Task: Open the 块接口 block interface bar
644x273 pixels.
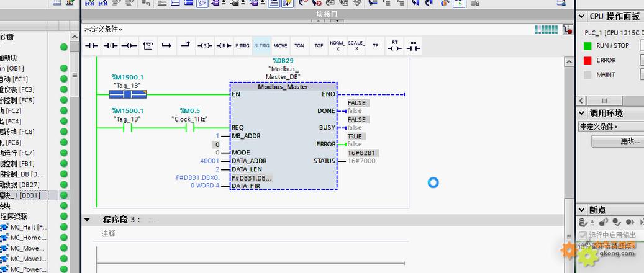Action: click(x=327, y=14)
